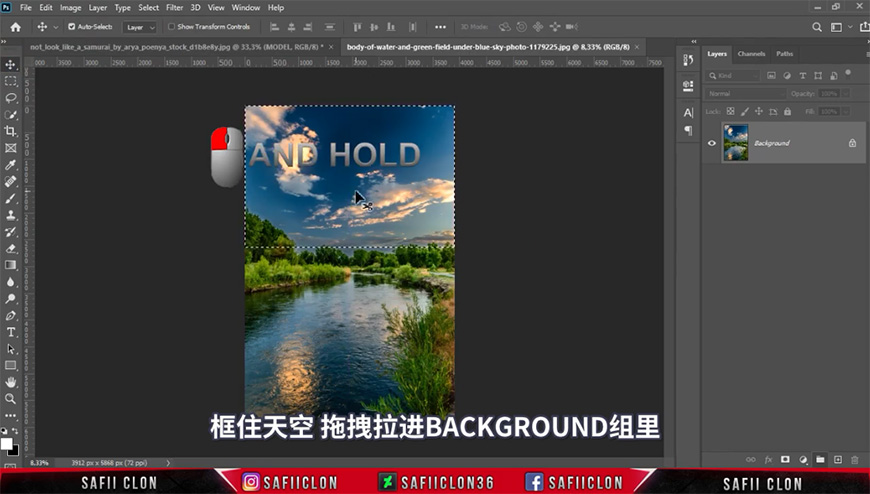Select the Rectangle shape tool
This screenshot has width=870, height=494.
(11, 365)
